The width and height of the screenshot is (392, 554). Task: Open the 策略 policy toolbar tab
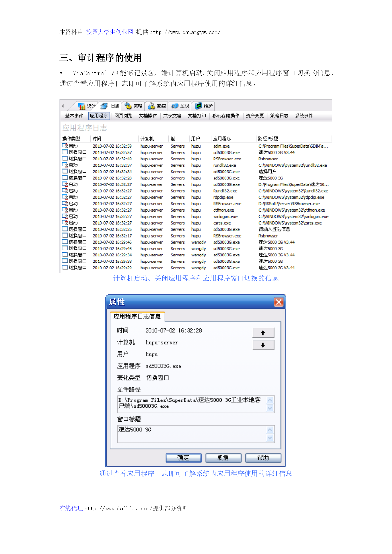tap(133, 106)
